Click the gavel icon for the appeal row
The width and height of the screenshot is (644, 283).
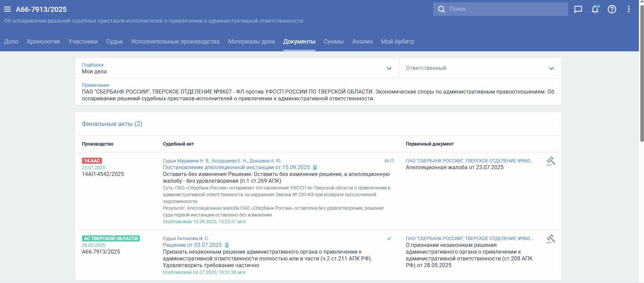pyautogui.click(x=551, y=161)
